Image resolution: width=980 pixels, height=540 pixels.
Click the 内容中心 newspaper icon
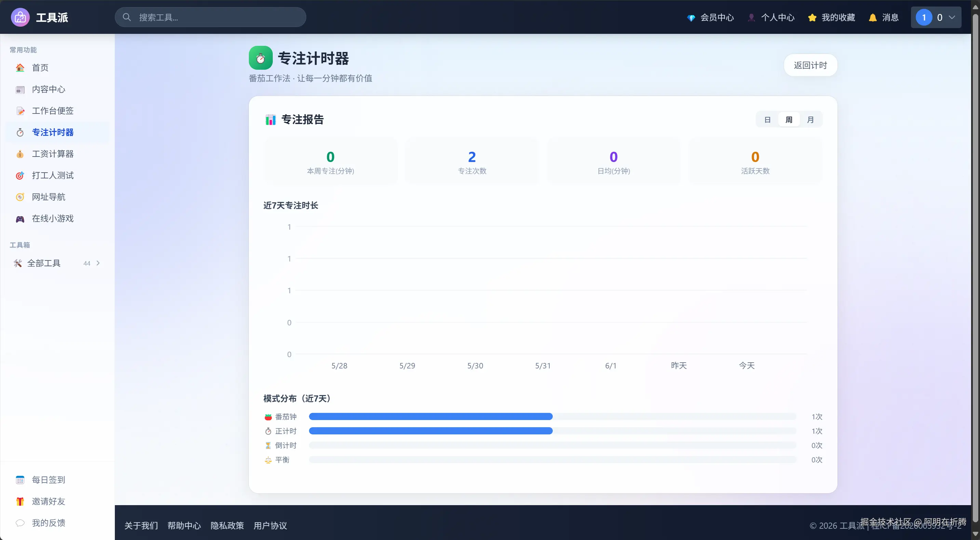coord(20,89)
